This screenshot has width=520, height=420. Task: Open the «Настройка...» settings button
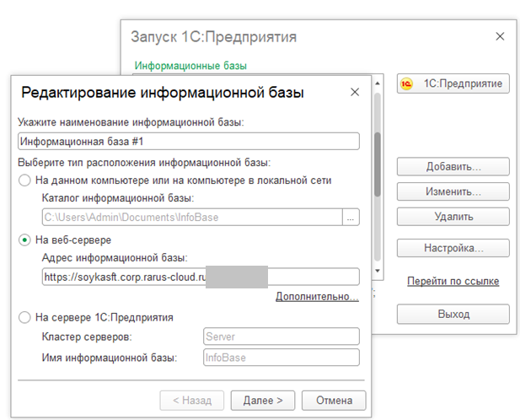pyautogui.click(x=453, y=248)
